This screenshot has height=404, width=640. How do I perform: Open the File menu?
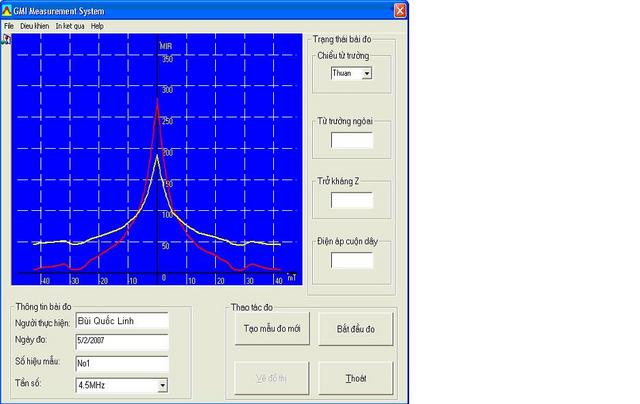(x=9, y=26)
